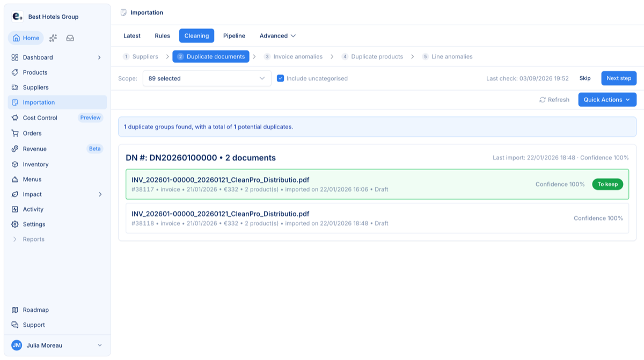
Task: Open the inbox tray icon
Action: [70, 38]
